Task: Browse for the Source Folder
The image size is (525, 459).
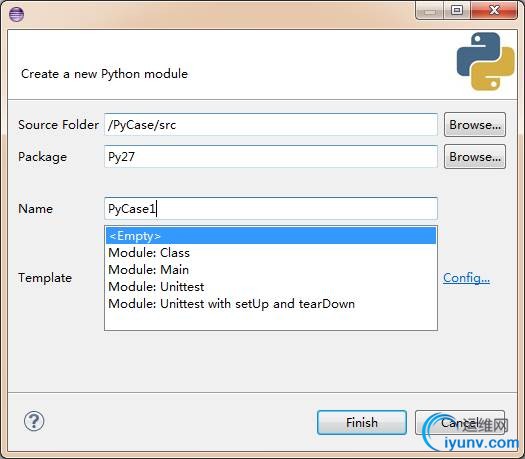Action: tap(475, 125)
